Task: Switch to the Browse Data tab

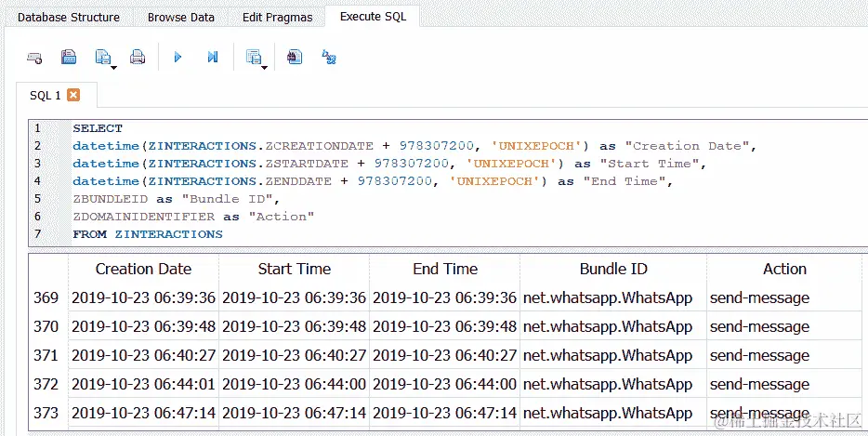Action: coord(180,17)
